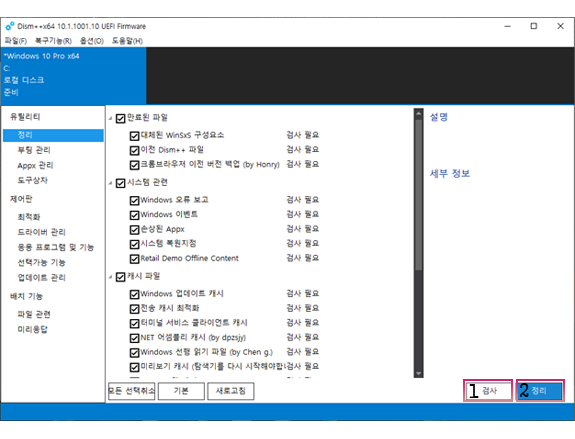Uncheck Windows 업데이트 캐시 checkbox
The height and width of the screenshot is (439, 575).
tap(134, 295)
